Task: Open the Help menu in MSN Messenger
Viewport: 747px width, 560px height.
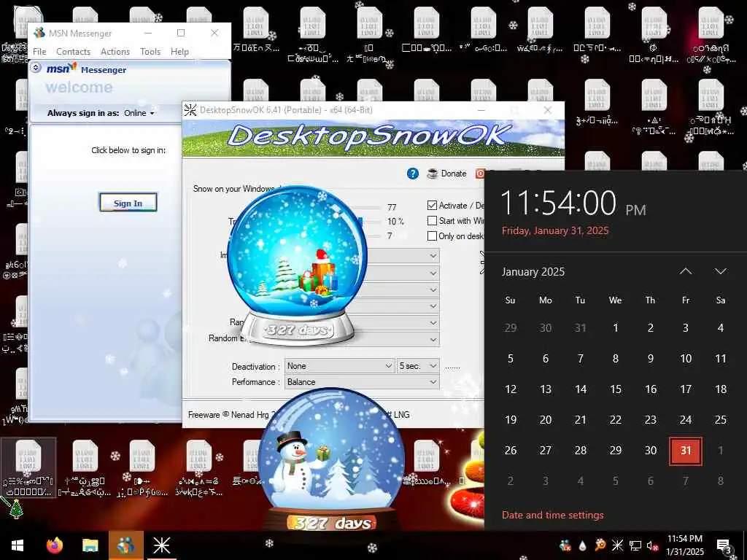Action: pos(179,52)
